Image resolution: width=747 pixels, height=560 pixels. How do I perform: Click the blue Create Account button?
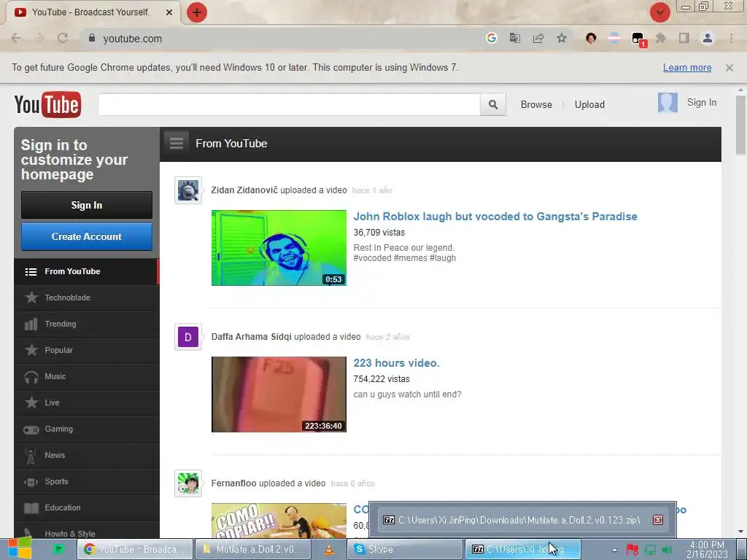tap(87, 236)
